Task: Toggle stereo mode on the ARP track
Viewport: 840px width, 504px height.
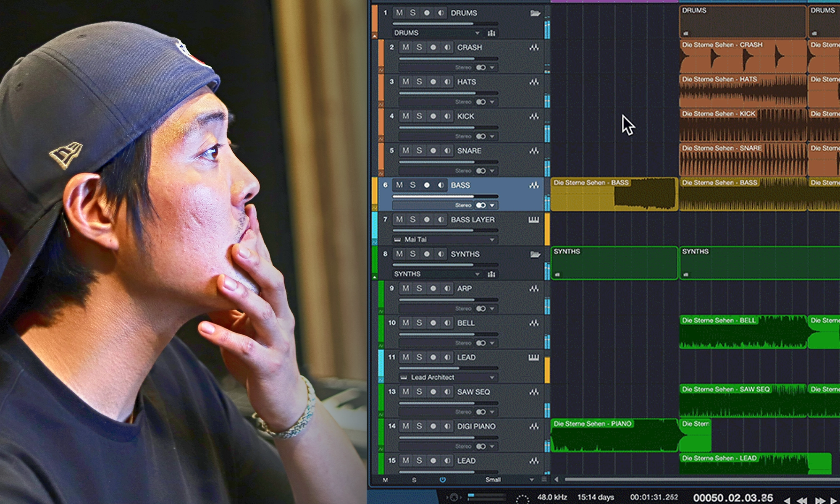Action: pos(481,309)
